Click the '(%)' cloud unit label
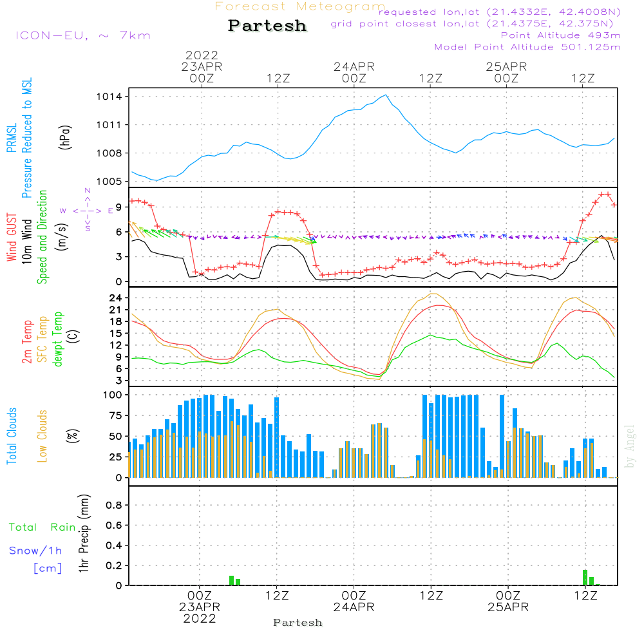This screenshot has width=644, height=644. click(72, 436)
